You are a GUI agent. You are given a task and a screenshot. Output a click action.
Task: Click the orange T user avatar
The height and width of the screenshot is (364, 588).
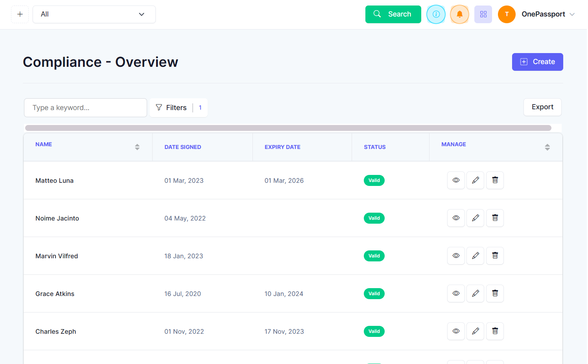[x=507, y=15]
